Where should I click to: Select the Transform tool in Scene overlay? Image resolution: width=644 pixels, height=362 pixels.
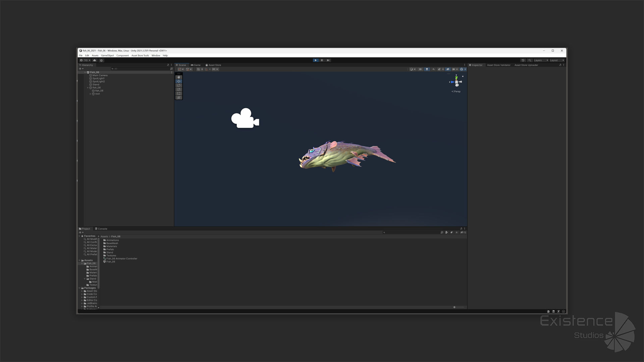pyautogui.click(x=179, y=98)
